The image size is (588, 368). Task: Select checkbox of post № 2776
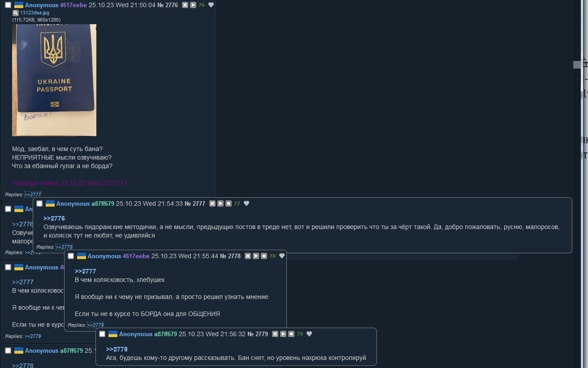(8, 5)
